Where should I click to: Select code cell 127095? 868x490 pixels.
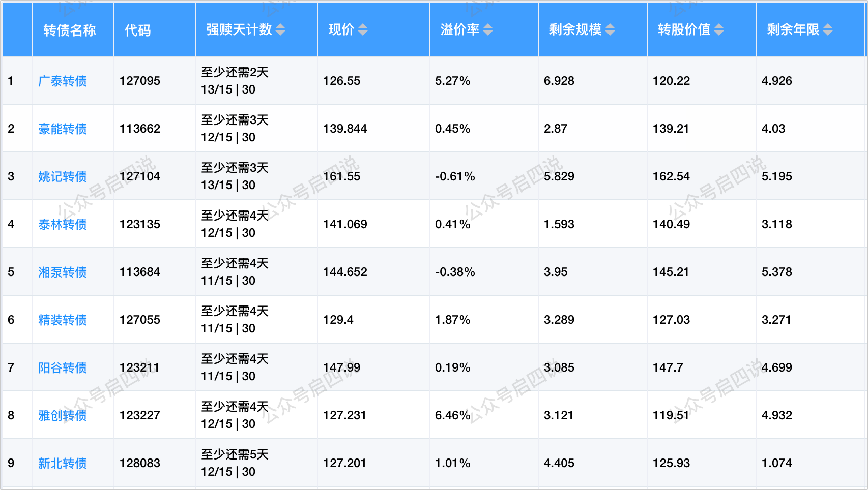[140, 81]
